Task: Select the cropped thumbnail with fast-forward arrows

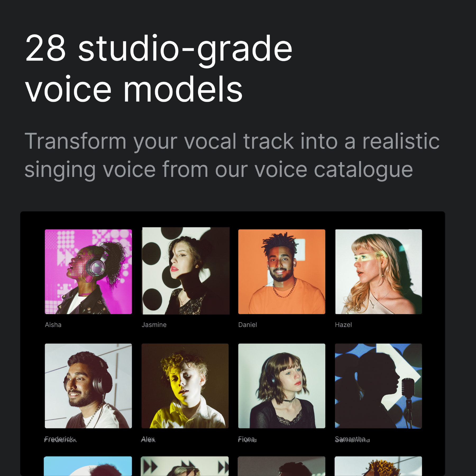Action: point(185,466)
